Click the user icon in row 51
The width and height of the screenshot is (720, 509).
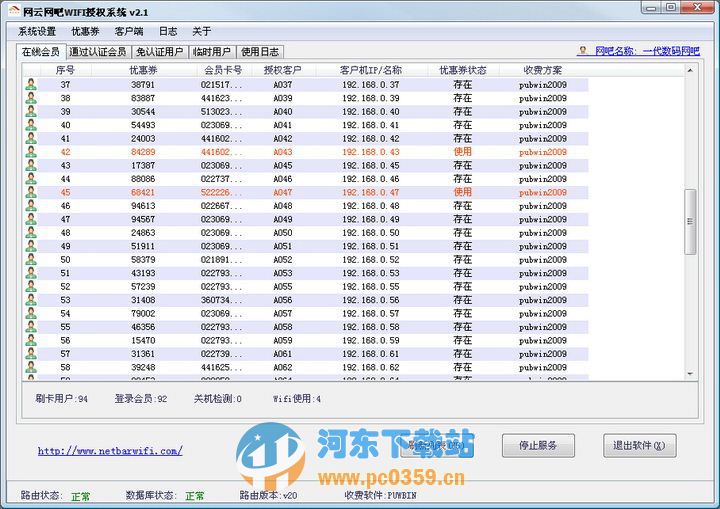coord(31,273)
